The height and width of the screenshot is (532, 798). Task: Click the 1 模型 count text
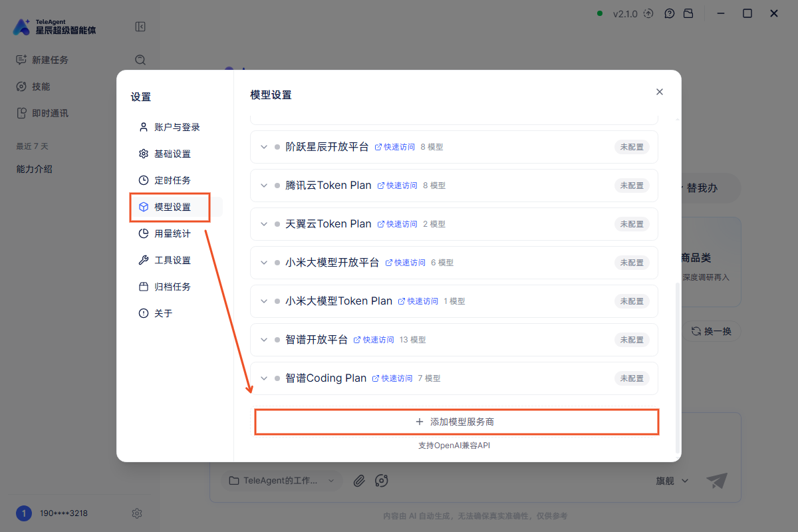(x=454, y=301)
